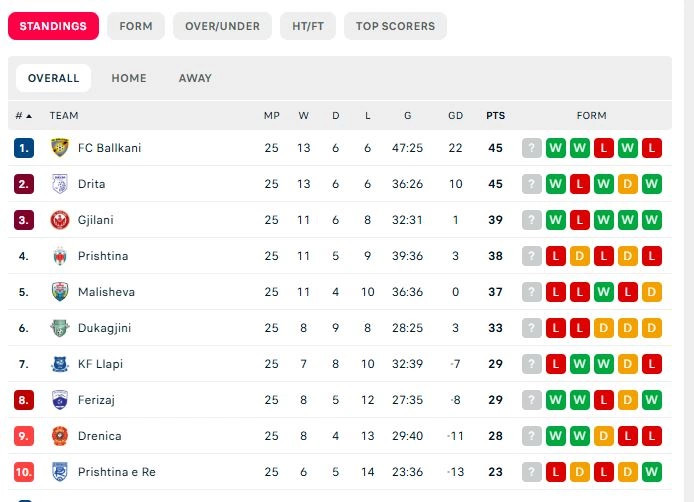Screen dimensions: 694x502
Task: Click the Dukagjini team crest
Action: [x=59, y=328]
